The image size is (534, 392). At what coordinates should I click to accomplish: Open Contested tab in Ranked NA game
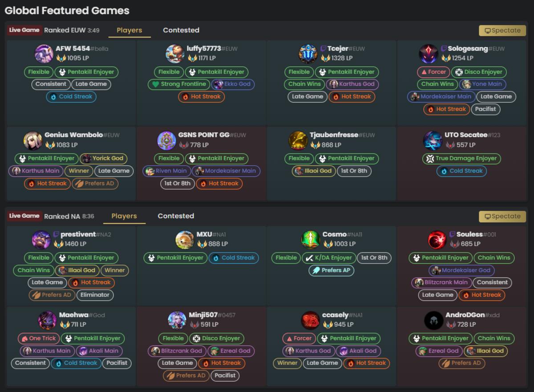[176, 216]
